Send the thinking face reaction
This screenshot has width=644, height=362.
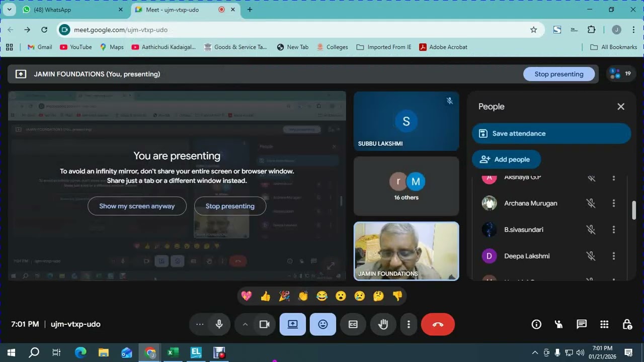(x=378, y=296)
